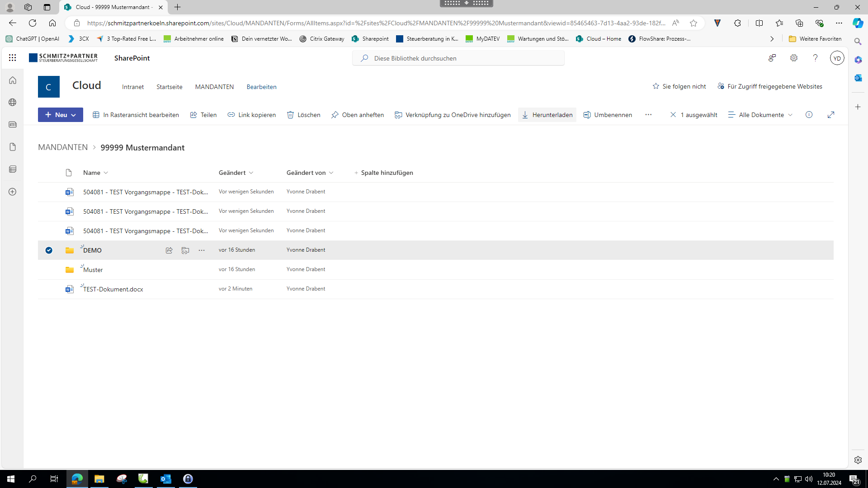Open the Muster folder
Screen dimensions: 868x488
click(x=93, y=270)
